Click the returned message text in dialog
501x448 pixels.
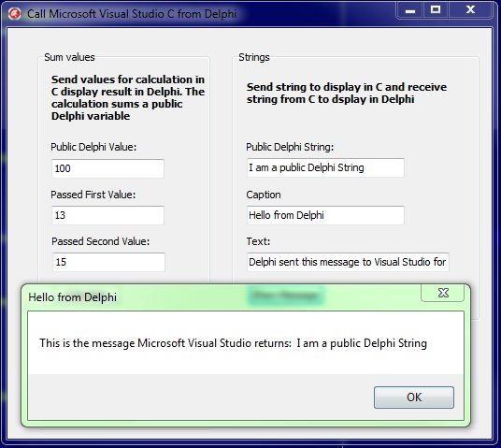(x=233, y=343)
